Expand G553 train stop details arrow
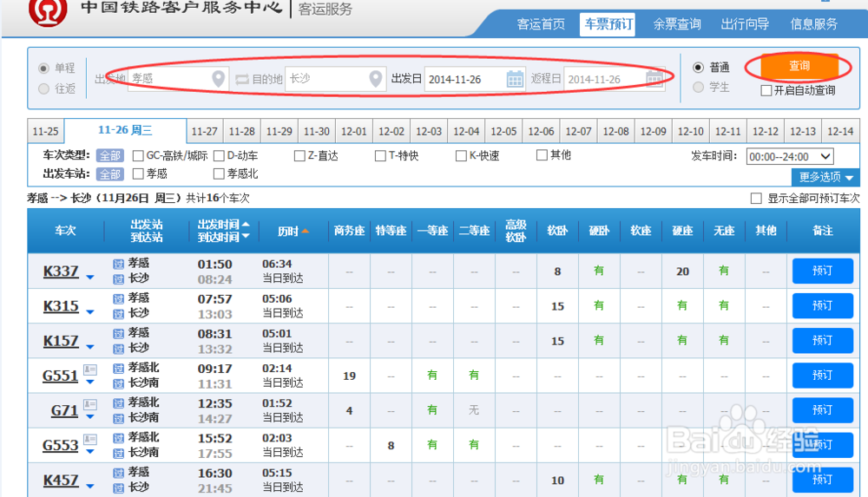Image resolution: width=868 pixels, height=497 pixels. [90, 452]
